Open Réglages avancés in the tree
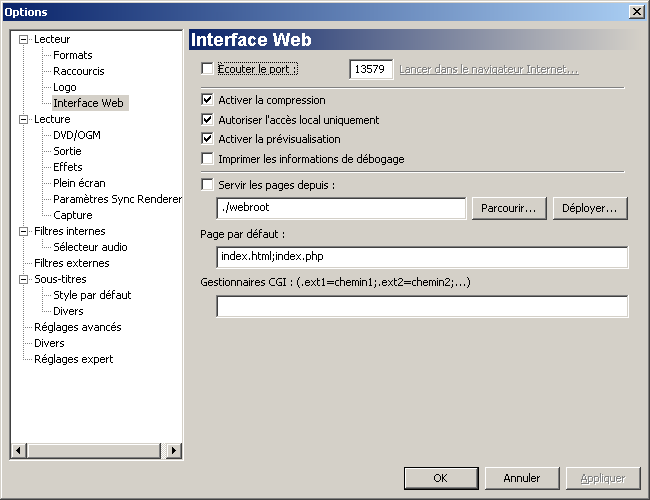This screenshot has height=500, width=650. click(x=78, y=327)
